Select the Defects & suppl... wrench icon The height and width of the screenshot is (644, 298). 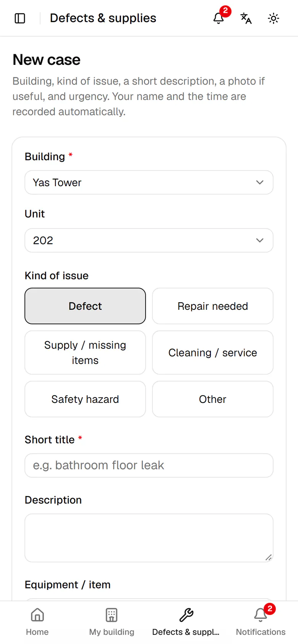click(x=186, y=615)
